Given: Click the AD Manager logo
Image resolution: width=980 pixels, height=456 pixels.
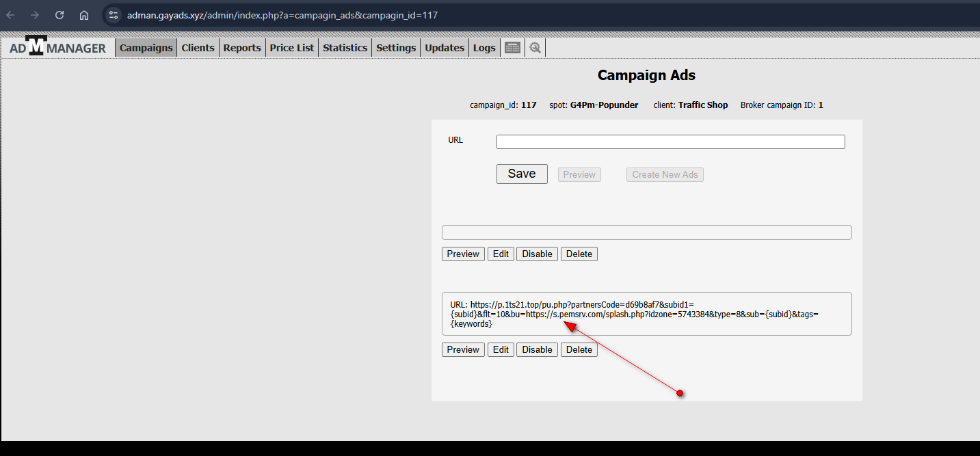Looking at the screenshot, I should tap(57, 47).
